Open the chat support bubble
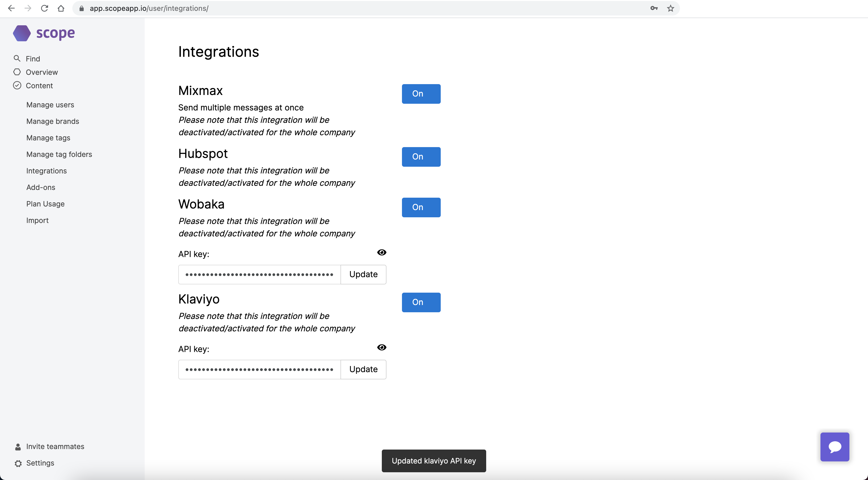The height and width of the screenshot is (480, 868). [835, 447]
